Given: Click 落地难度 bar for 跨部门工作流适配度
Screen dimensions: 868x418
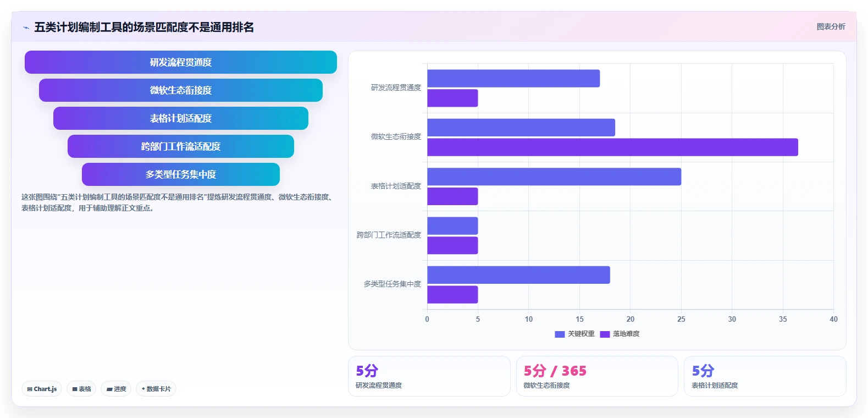Looking at the screenshot, I should (452, 245).
